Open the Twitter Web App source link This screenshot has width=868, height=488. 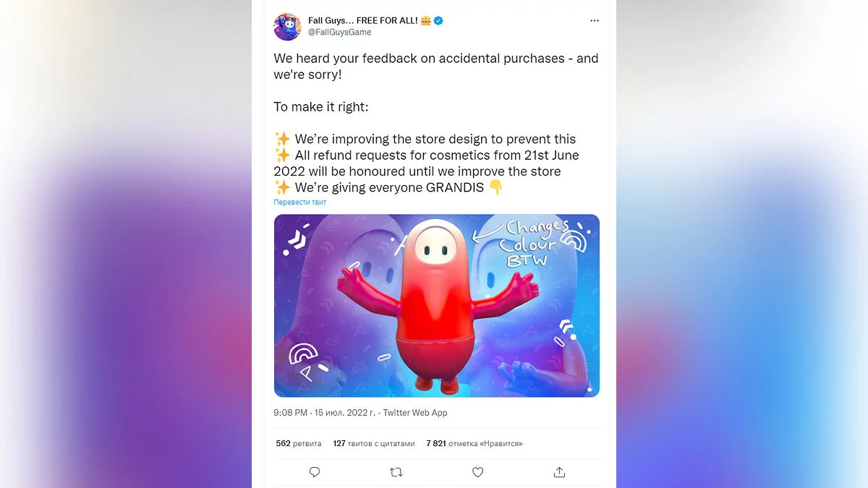[x=415, y=413]
